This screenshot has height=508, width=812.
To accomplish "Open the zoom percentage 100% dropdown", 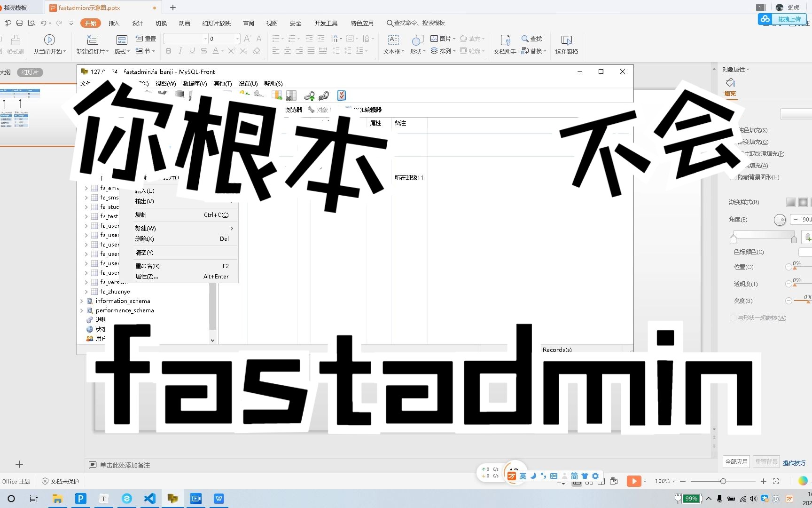I will [665, 481].
